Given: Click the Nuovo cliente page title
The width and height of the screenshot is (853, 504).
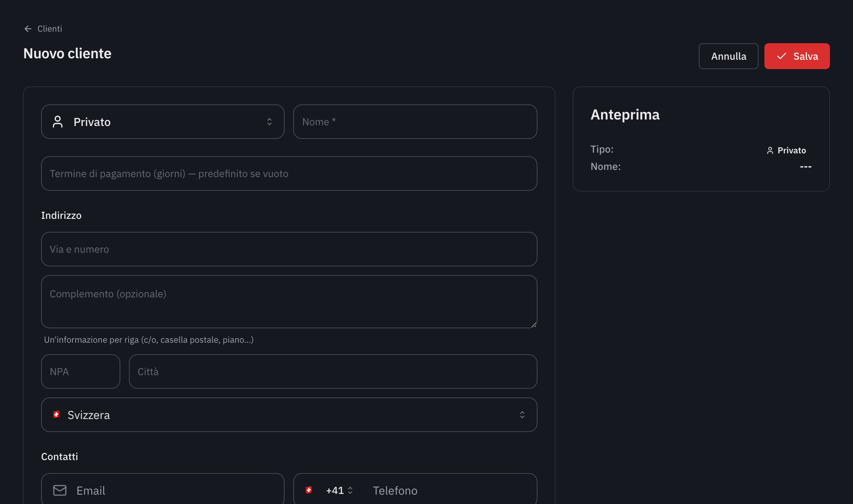Looking at the screenshot, I should click(67, 54).
